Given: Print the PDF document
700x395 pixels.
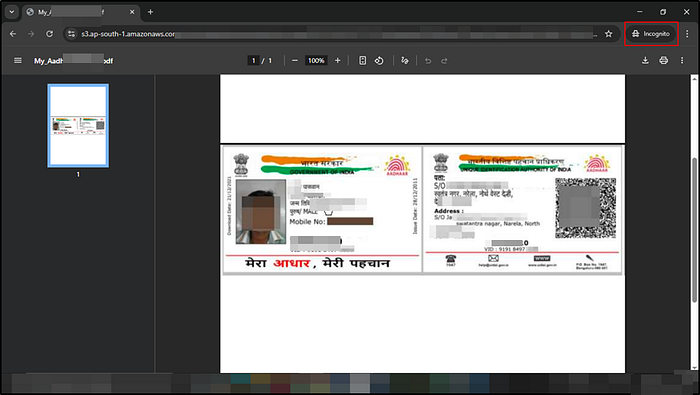Looking at the screenshot, I should pyautogui.click(x=664, y=60).
